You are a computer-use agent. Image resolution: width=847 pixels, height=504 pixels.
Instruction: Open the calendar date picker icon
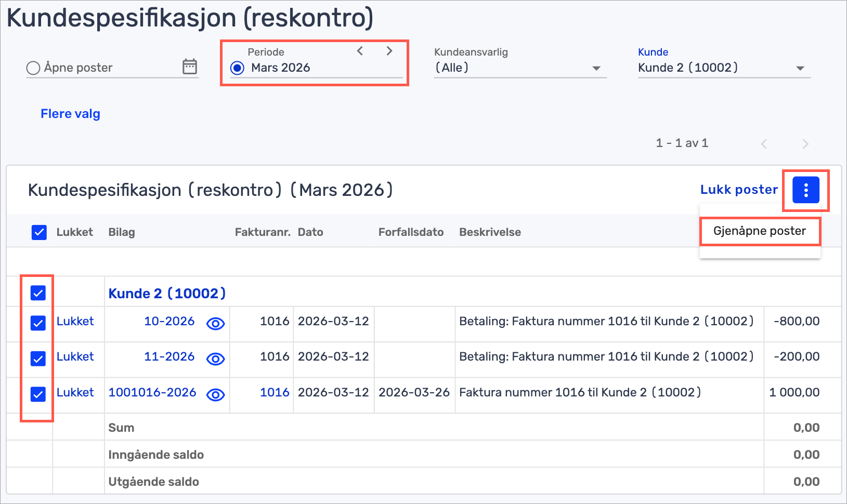coord(190,67)
